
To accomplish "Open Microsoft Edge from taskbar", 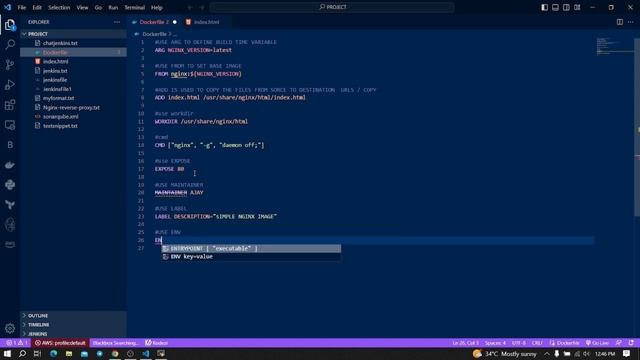I will (53, 354).
